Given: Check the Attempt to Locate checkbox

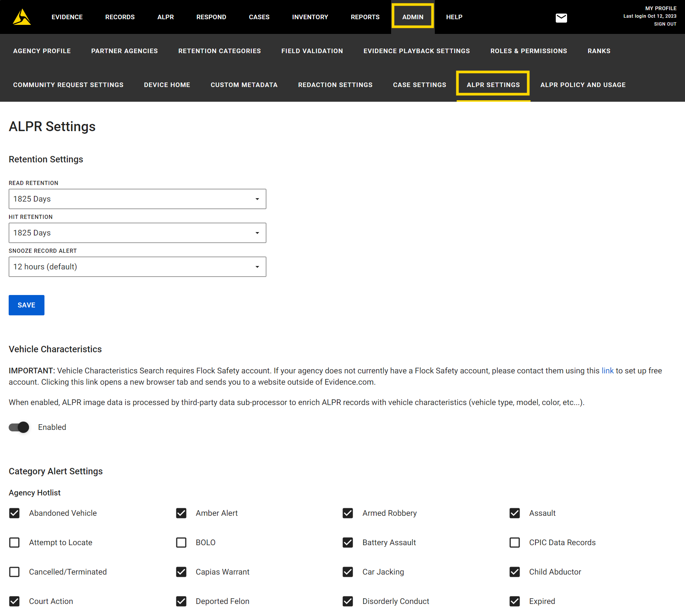Looking at the screenshot, I should coord(14,542).
